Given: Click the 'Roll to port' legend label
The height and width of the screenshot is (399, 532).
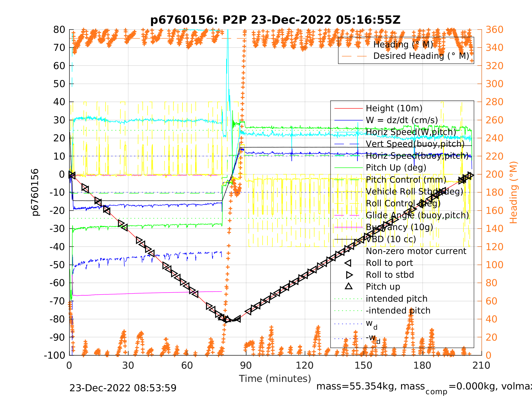Looking at the screenshot, I should tap(389, 263).
